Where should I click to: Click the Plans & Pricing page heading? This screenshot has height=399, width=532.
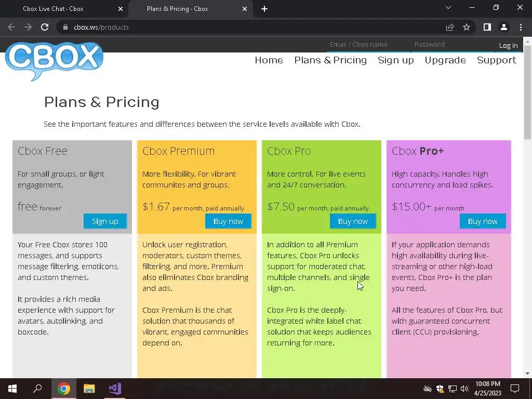102,102
